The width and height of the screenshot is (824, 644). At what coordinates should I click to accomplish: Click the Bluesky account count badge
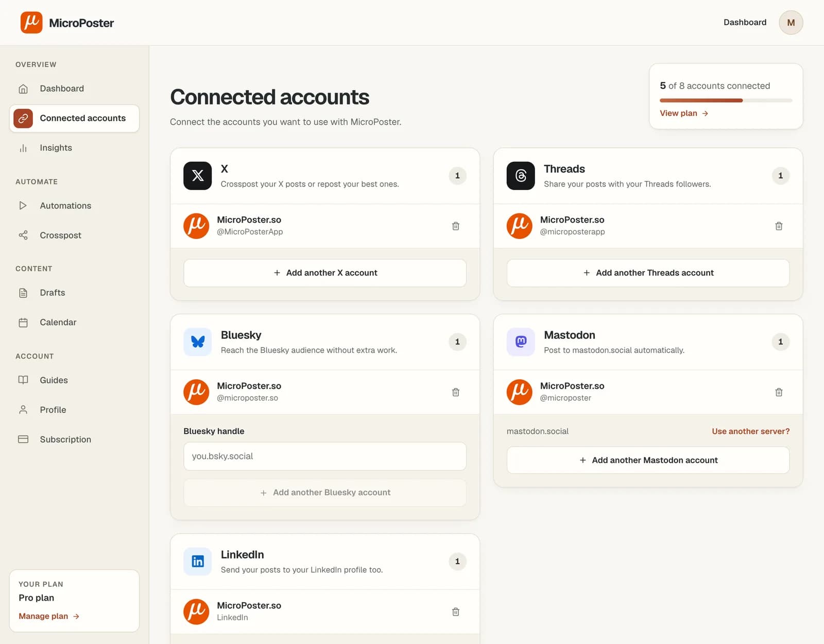(x=457, y=342)
